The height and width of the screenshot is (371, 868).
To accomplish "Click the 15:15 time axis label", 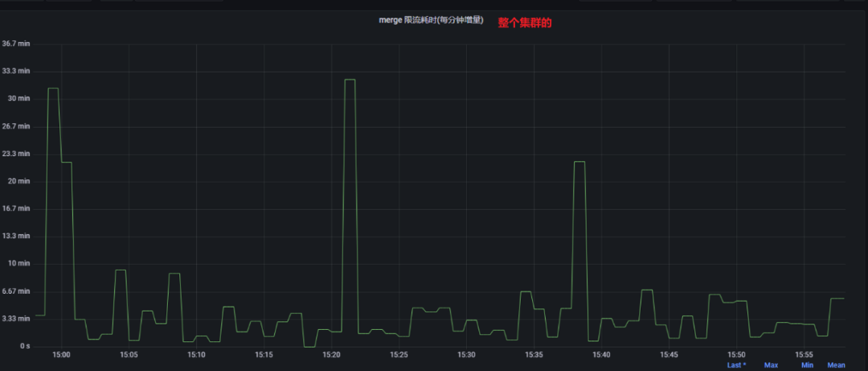I will point(264,355).
